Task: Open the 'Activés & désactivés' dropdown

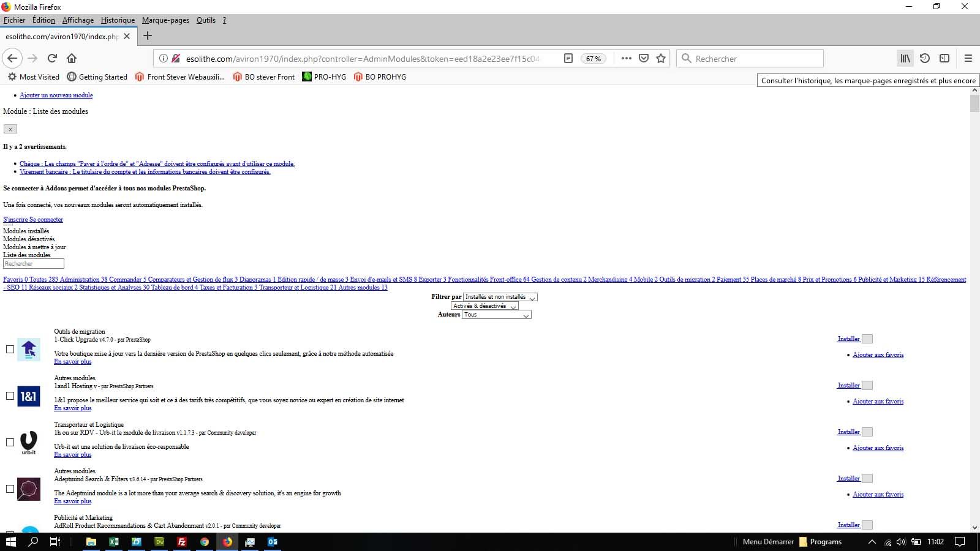Action: (x=484, y=306)
